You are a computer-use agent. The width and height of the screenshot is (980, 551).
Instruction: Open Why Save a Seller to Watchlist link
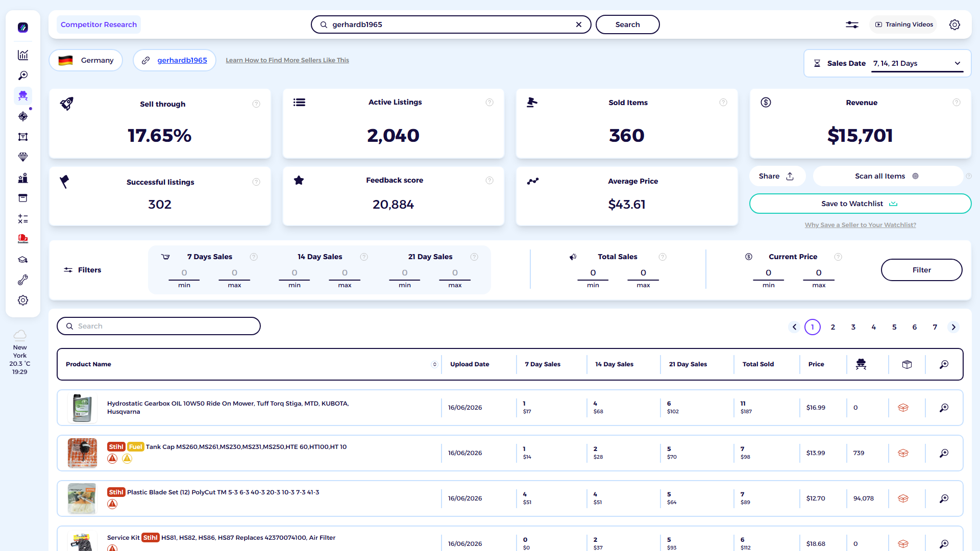(x=860, y=225)
